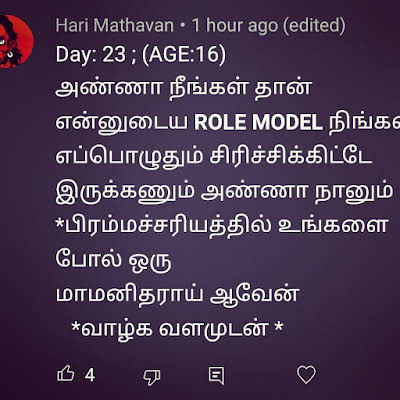Dislike the comment with thumbs-down icon
Image resolution: width=400 pixels, height=400 pixels.
(x=152, y=376)
